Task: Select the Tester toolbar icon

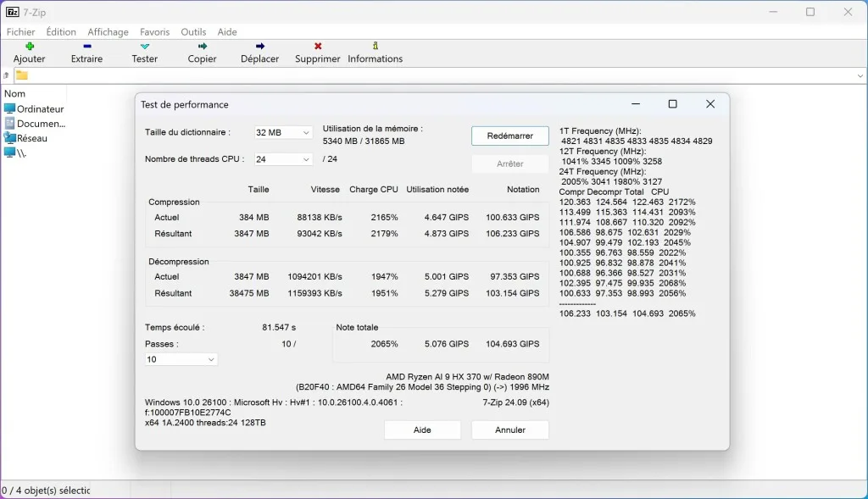Action: [x=145, y=47]
